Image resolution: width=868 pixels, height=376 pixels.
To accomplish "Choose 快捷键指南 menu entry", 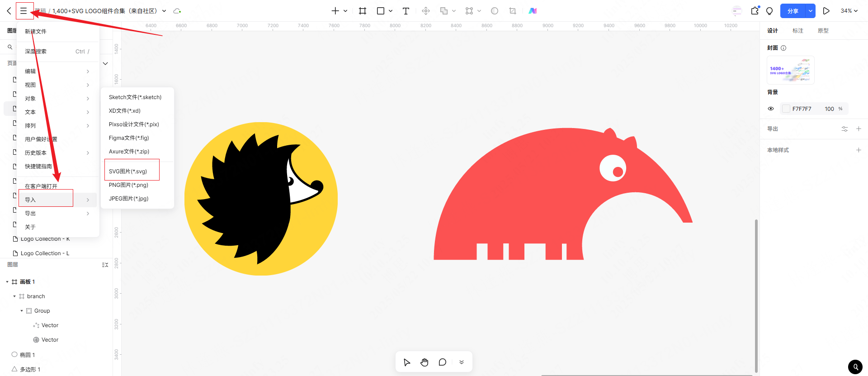I will pyautogui.click(x=58, y=167).
